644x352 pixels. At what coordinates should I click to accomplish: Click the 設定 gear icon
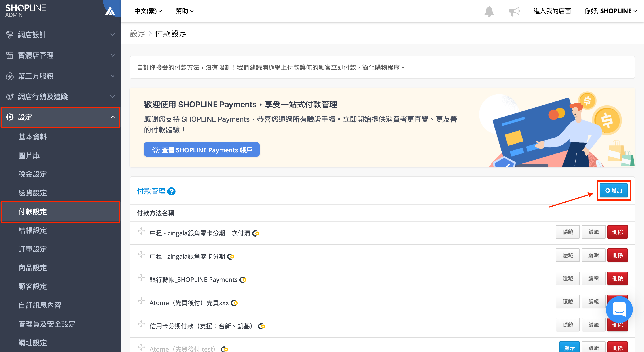click(10, 117)
